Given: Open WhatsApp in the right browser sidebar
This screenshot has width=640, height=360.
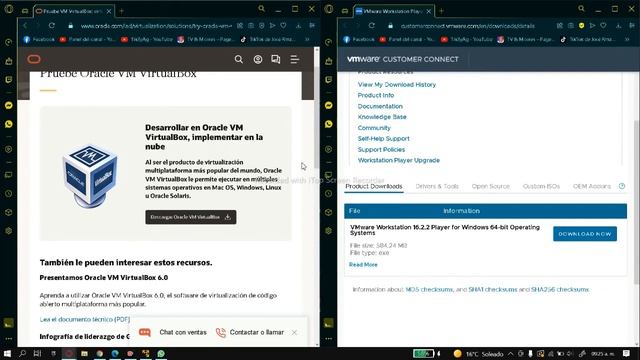Looking at the screenshot, I should [x=329, y=124].
